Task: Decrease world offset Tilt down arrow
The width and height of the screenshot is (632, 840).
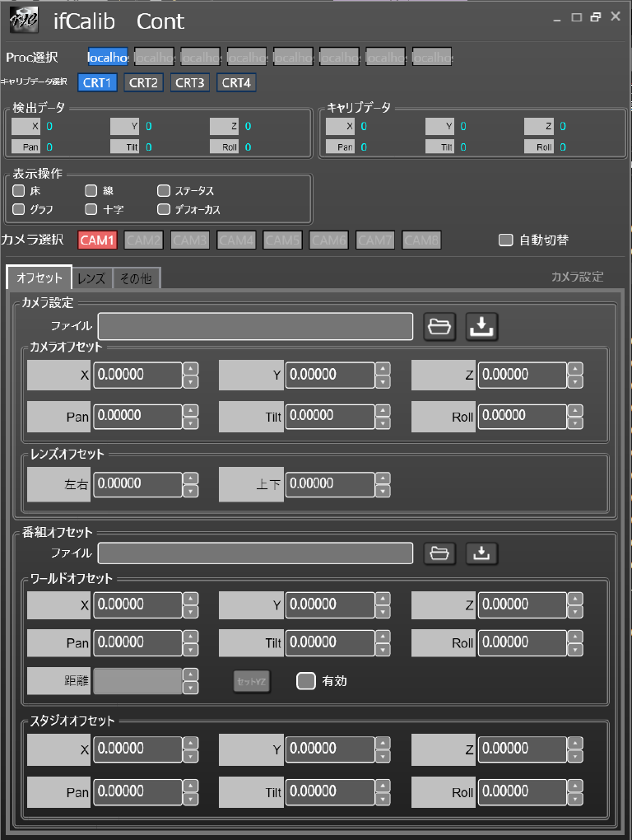Action: 383,649
